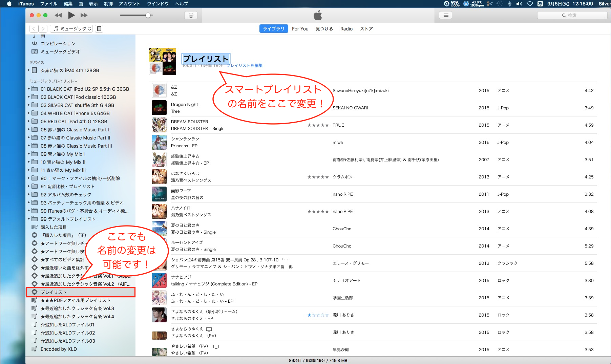
Task: Switch to the 見つける tab
Action: pyautogui.click(x=324, y=29)
